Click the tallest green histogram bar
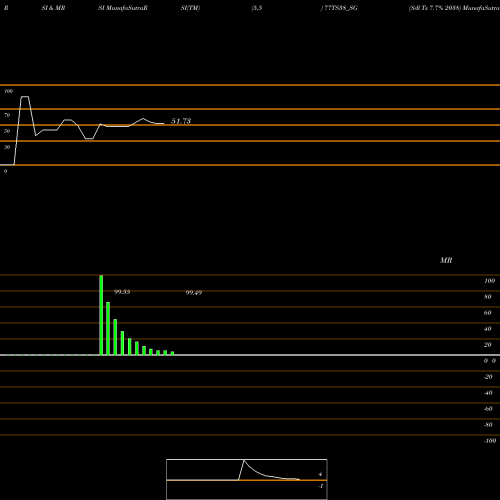This screenshot has height=500, width=500. [x=101, y=315]
